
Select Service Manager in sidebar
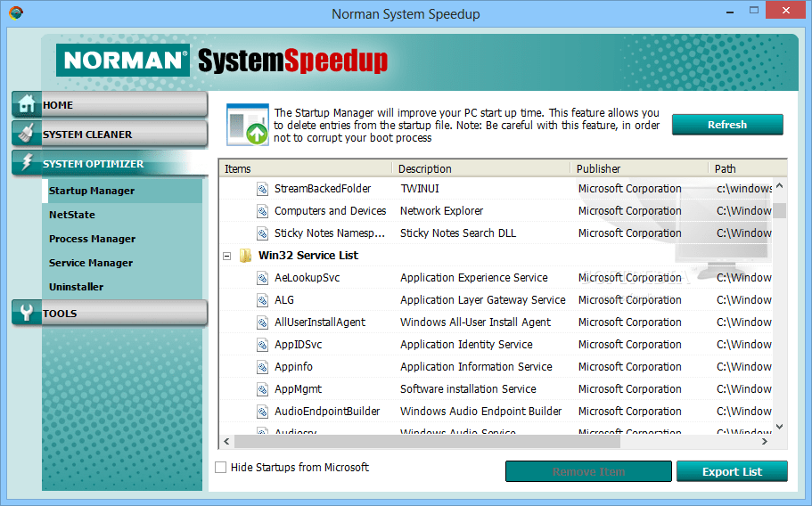point(91,262)
